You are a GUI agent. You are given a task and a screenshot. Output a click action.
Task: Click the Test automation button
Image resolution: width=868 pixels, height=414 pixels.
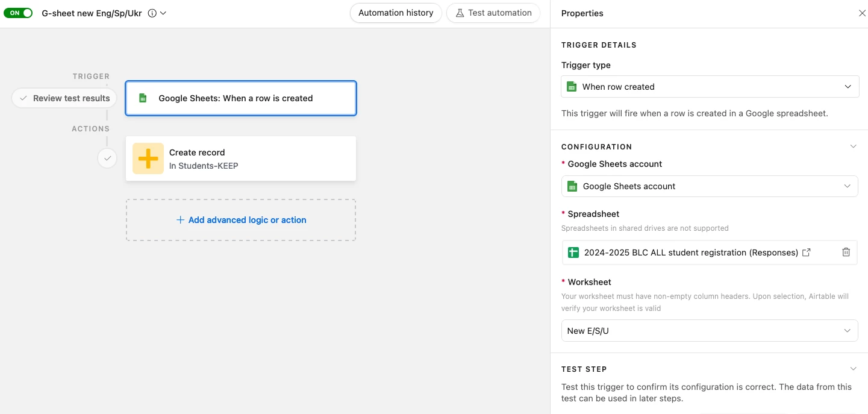coord(493,13)
